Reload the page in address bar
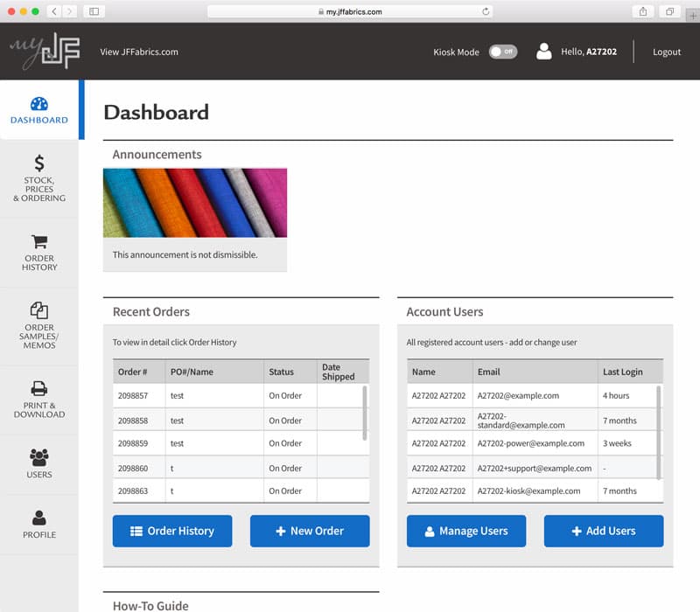700x612 pixels. pos(486,11)
